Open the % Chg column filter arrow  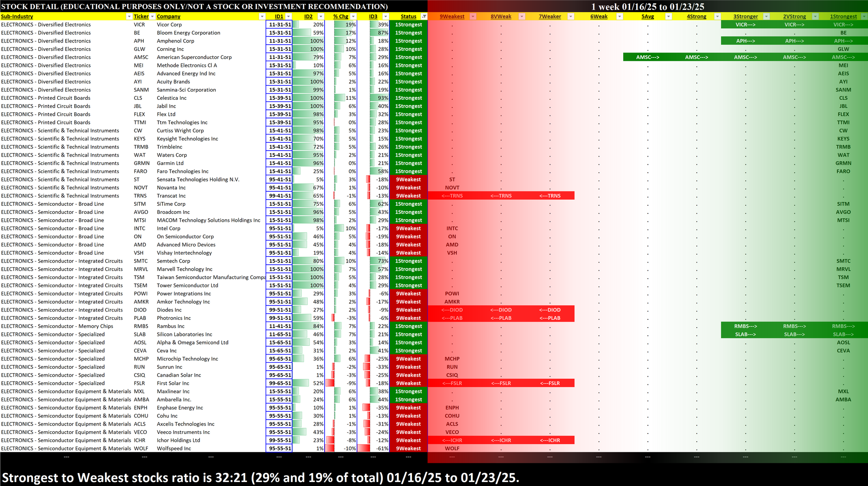coord(353,16)
